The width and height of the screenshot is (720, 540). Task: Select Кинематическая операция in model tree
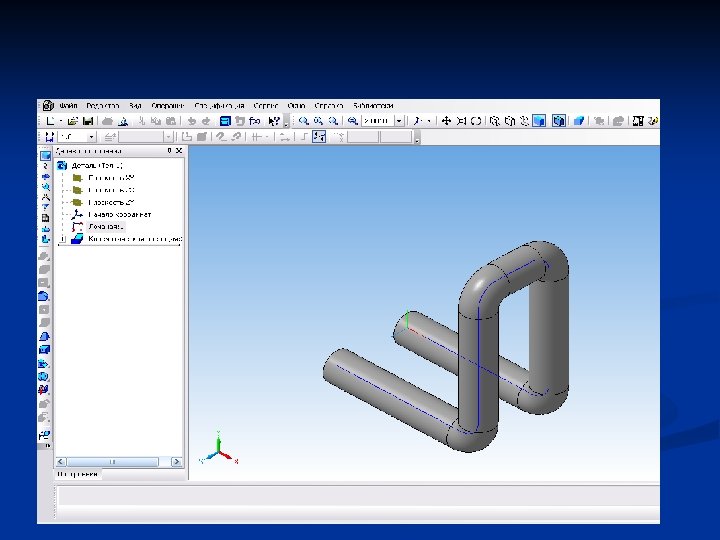(135, 239)
